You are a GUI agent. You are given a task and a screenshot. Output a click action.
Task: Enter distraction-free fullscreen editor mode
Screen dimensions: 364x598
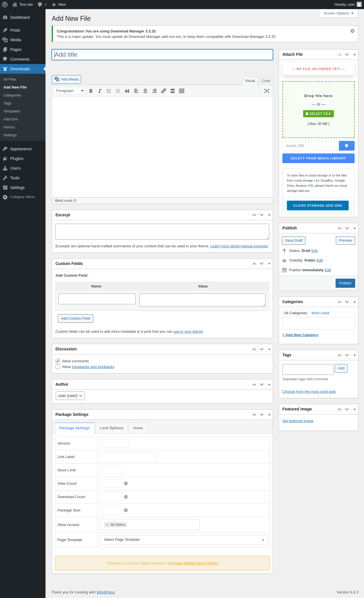click(x=267, y=91)
